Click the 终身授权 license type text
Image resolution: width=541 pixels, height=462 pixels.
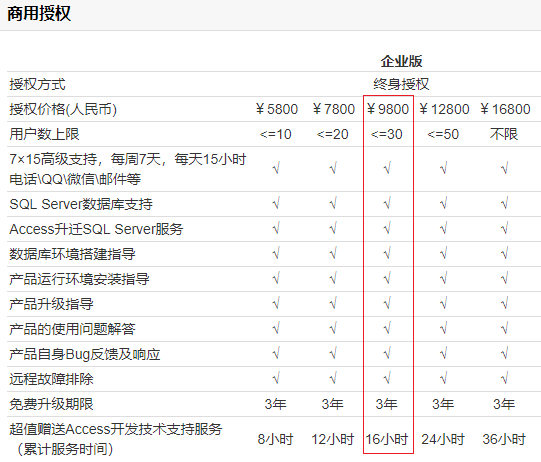click(401, 85)
